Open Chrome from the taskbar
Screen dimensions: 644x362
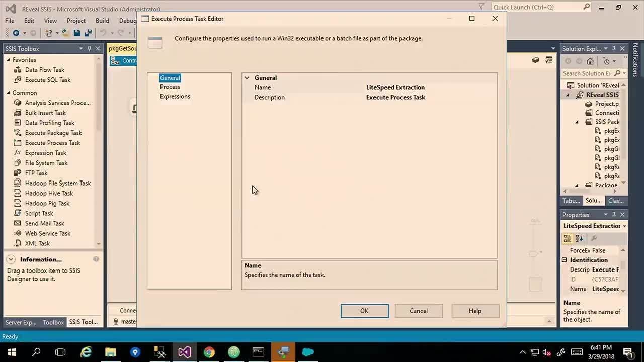(x=209, y=352)
